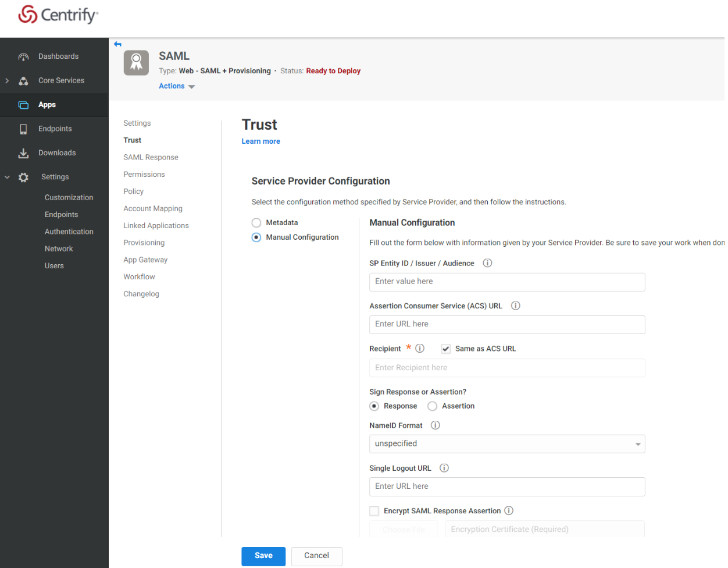Image resolution: width=728 pixels, height=568 pixels.
Task: Select the Manual Configuration radio option
Action: pos(256,237)
